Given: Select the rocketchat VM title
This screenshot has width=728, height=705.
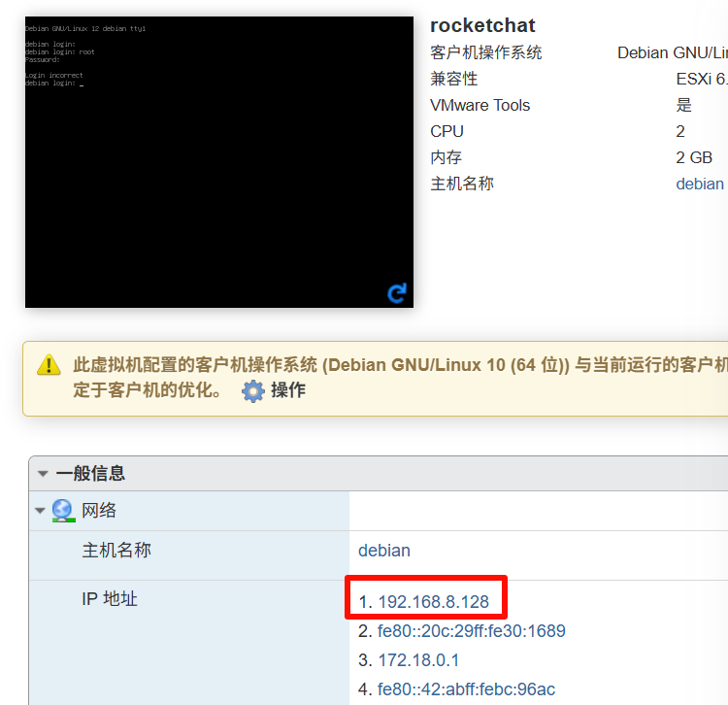Looking at the screenshot, I should 482,25.
